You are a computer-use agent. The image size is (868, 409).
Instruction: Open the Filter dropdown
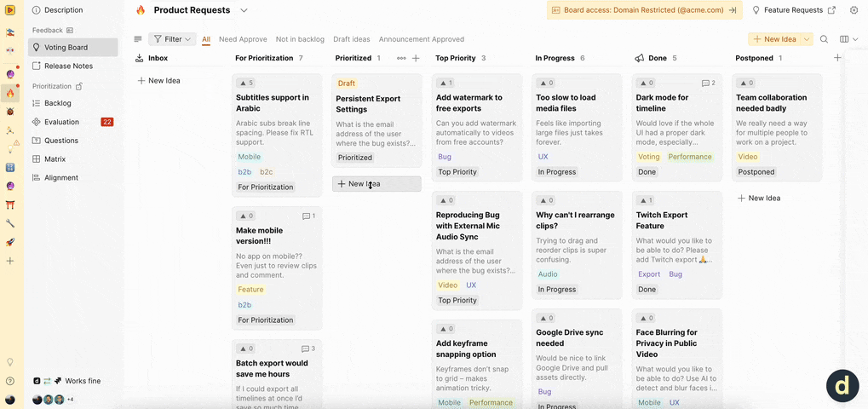click(x=172, y=39)
